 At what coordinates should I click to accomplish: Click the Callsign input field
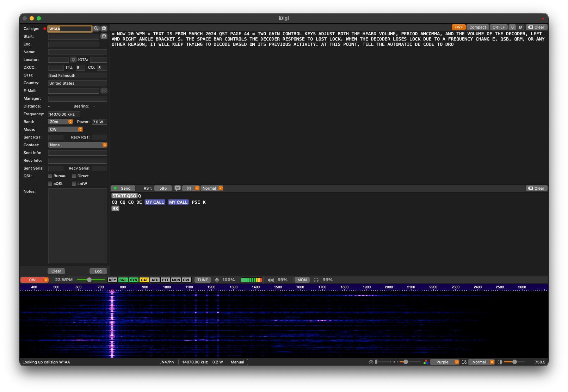70,29
